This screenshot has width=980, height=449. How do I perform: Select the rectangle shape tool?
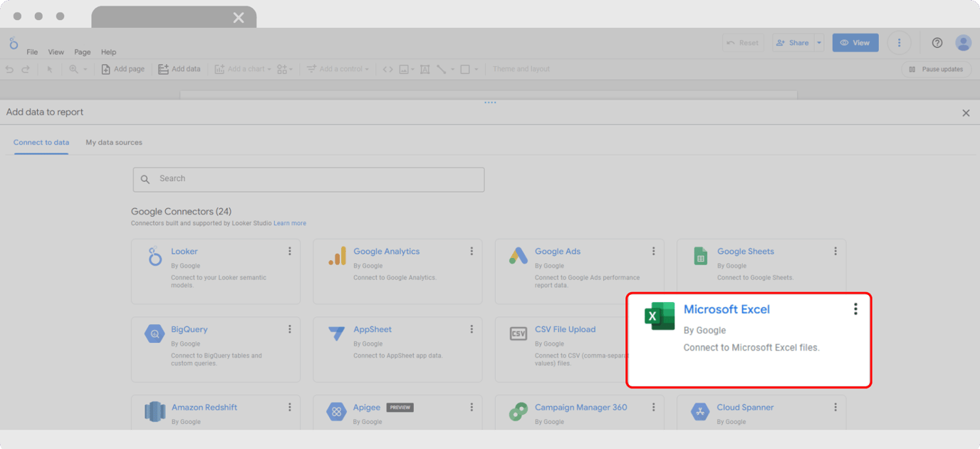465,69
